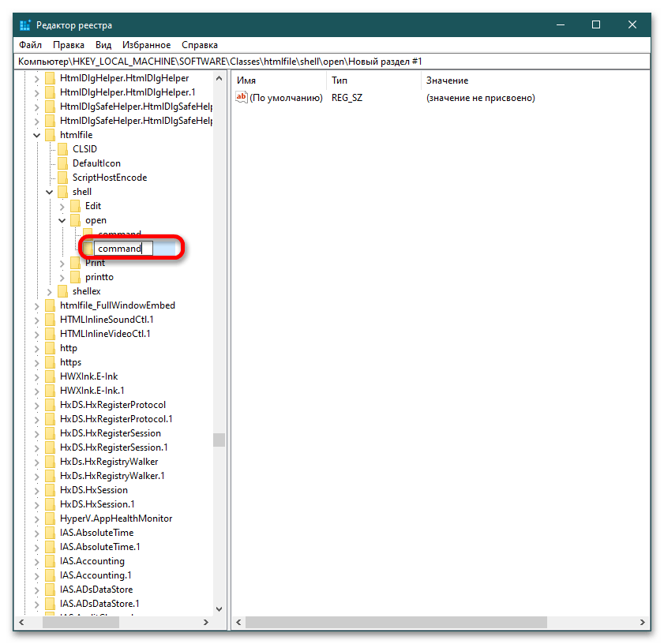Image resolution: width=664 pixels, height=644 pixels.
Task: Open the Справка menu
Action: [x=199, y=45]
